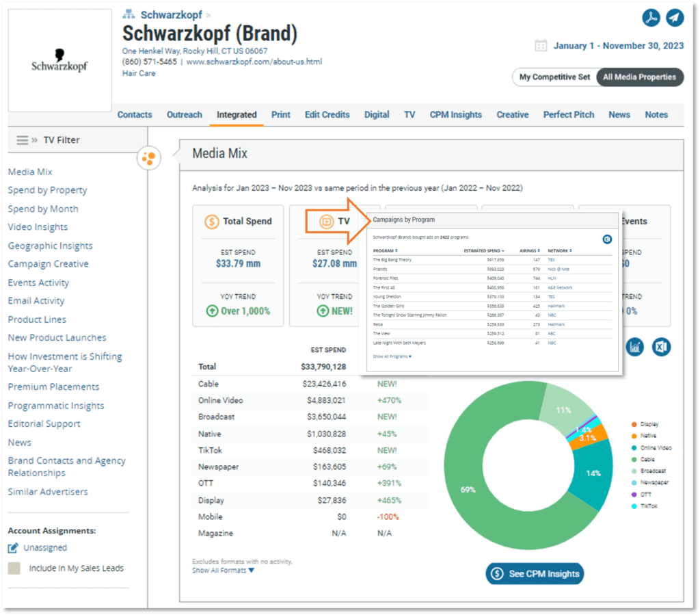Click the Online Video +470% trend value
Screen dimensions: 700x615
(389, 401)
